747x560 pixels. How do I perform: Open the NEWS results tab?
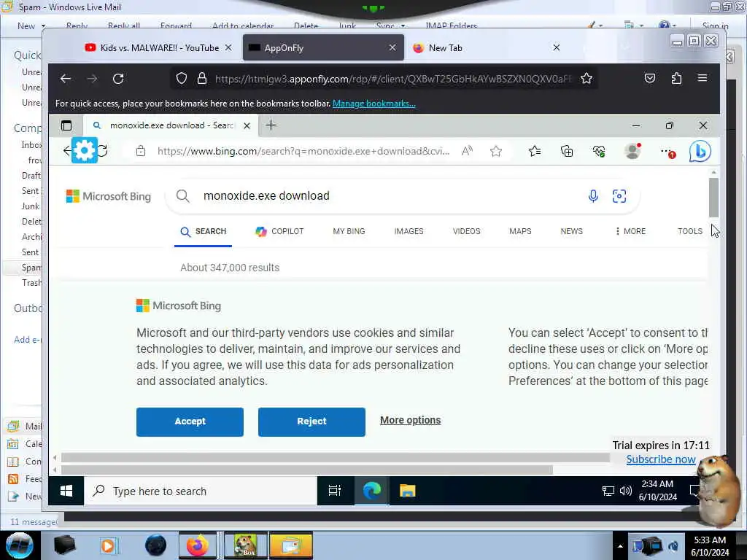[572, 231]
